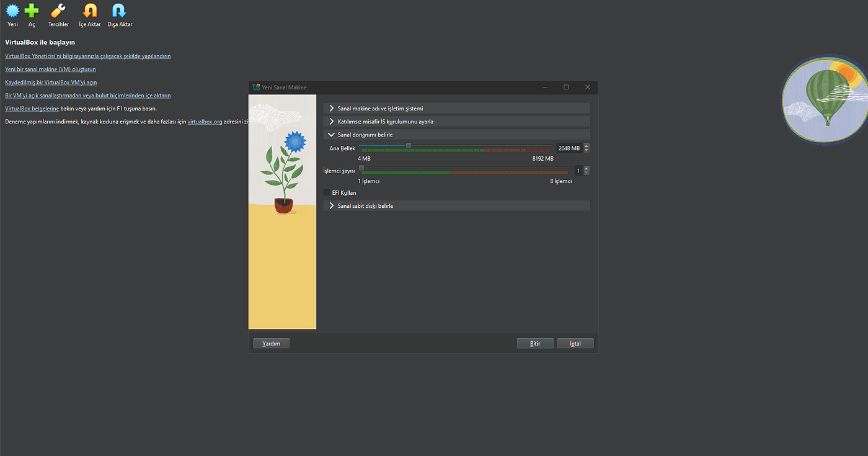Open the VirtualBox belgelerine link
The width and height of the screenshot is (868, 456).
pyautogui.click(x=32, y=109)
